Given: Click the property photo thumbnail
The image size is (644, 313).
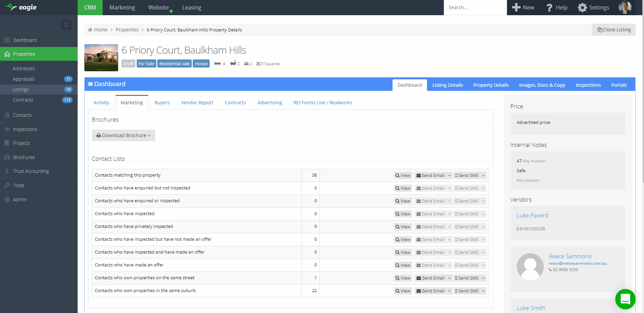Looking at the screenshot, I should pos(101,58).
